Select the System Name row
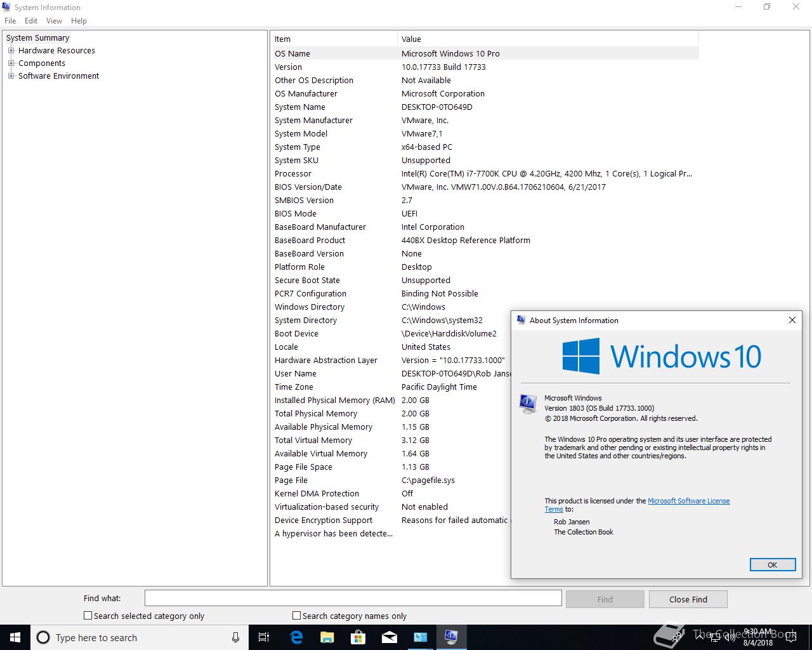Viewport: 812px width, 650px height. [x=486, y=107]
